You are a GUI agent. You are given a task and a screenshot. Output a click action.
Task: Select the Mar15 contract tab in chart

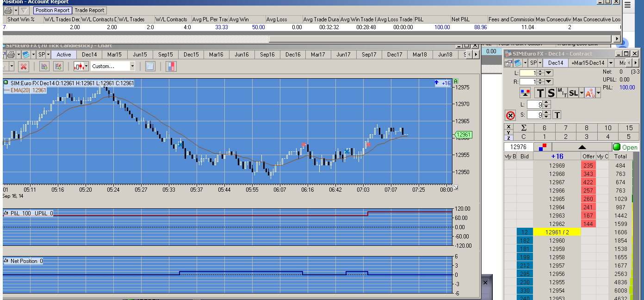coord(114,55)
